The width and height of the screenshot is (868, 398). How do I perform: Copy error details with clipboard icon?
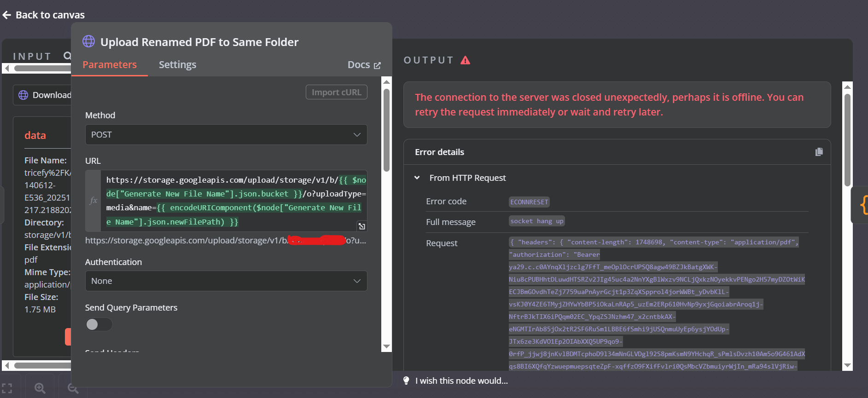pos(819,152)
